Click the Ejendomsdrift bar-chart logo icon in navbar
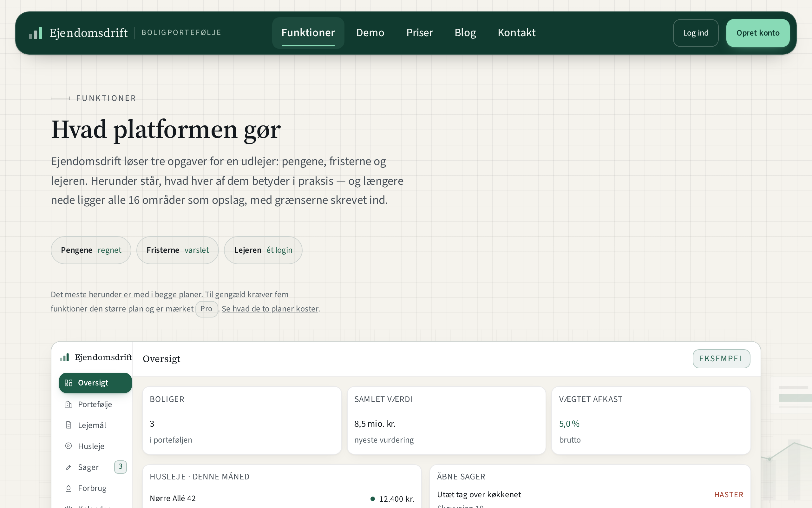Screen dimensions: 812x508 pyautogui.click(x=36, y=33)
